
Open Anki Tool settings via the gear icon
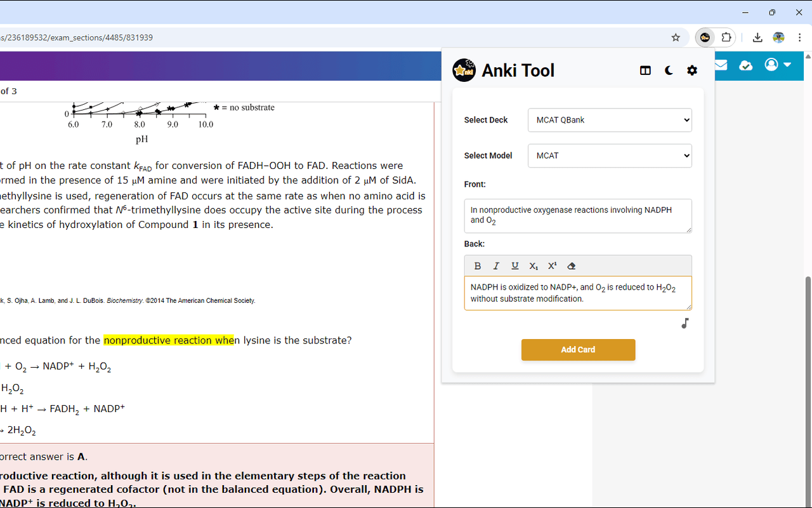pyautogui.click(x=691, y=70)
